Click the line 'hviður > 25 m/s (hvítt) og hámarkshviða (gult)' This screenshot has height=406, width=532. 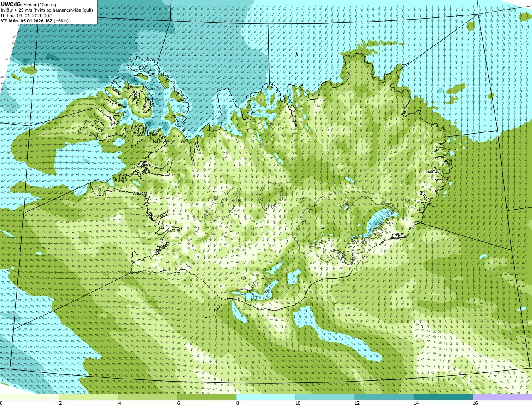(47, 10)
